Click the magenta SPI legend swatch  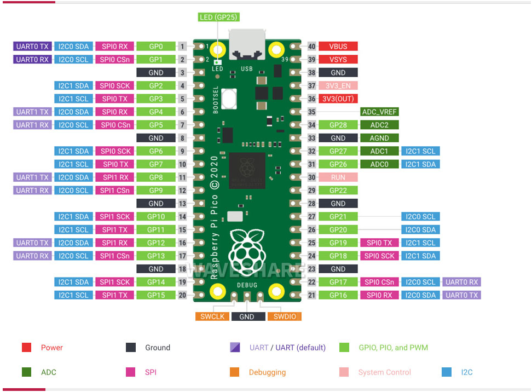131,372
